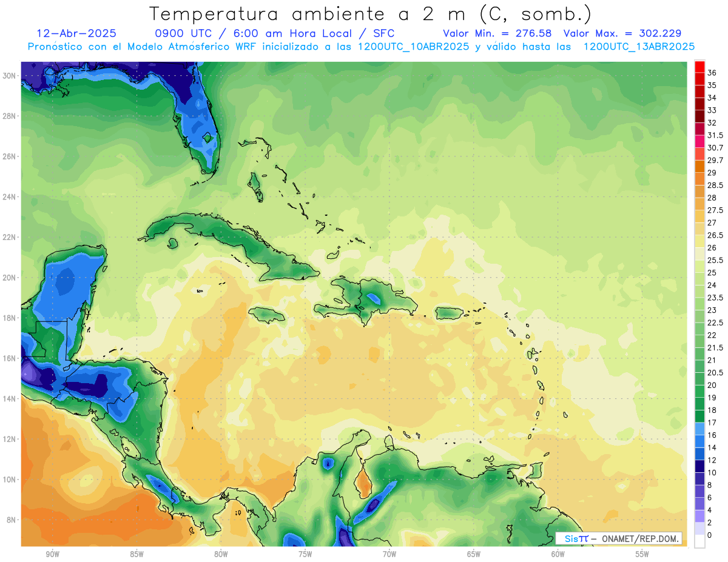Click the 'Valor Min. = 276.58' readout

[497, 33]
